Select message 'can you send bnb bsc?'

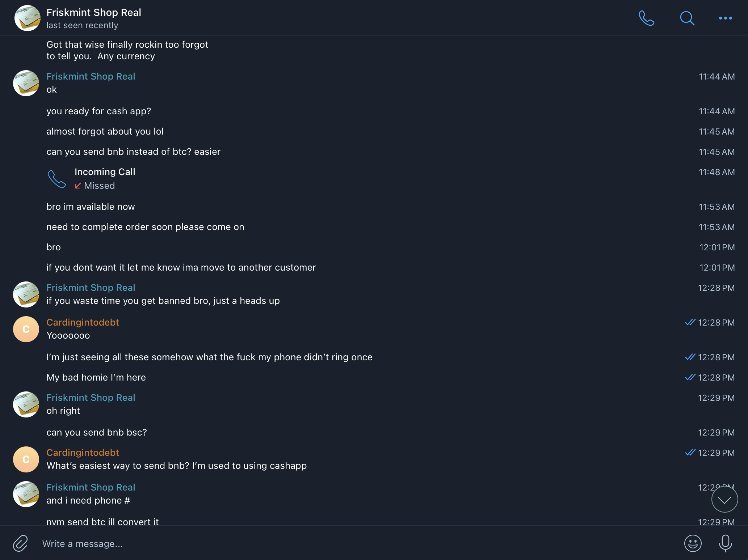[x=97, y=432]
